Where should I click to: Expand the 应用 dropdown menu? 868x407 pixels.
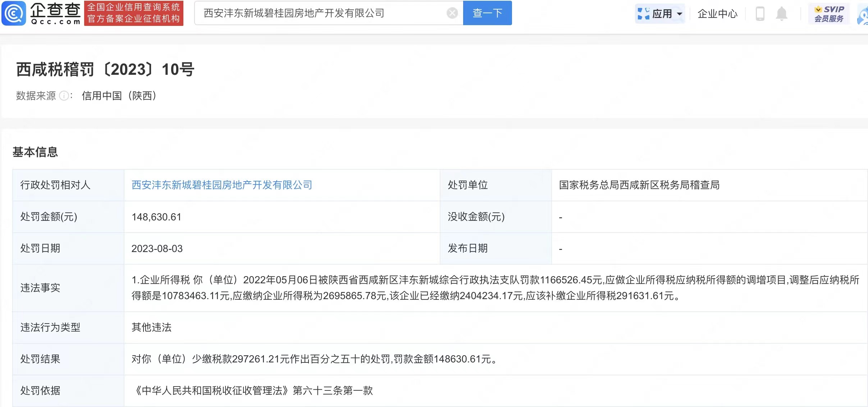pyautogui.click(x=679, y=14)
